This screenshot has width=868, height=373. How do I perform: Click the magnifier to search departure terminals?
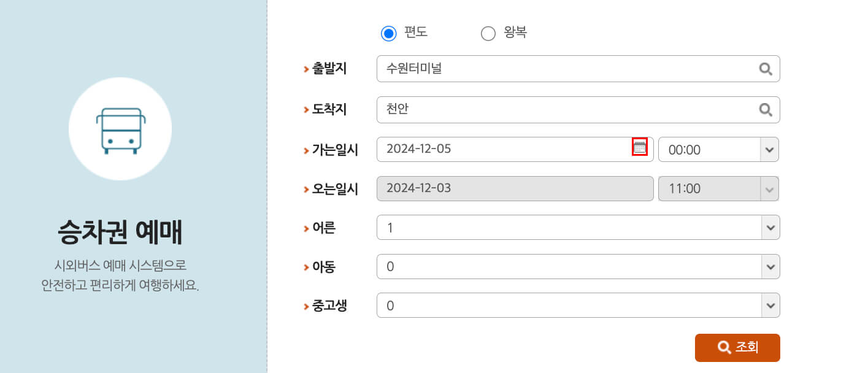click(x=765, y=69)
